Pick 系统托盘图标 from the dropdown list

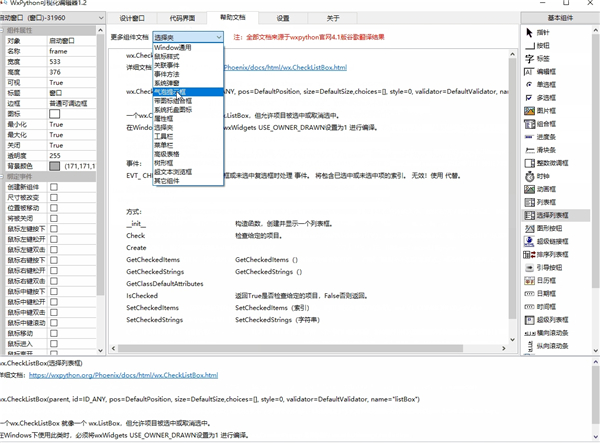pos(188,109)
